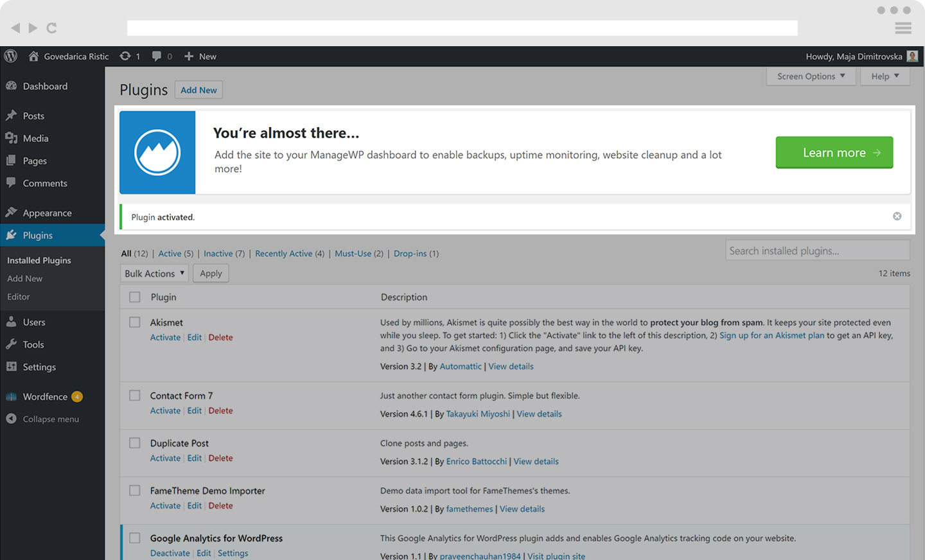This screenshot has height=560, width=925.
Task: Click the Apply bulk action button
Action: (x=211, y=273)
